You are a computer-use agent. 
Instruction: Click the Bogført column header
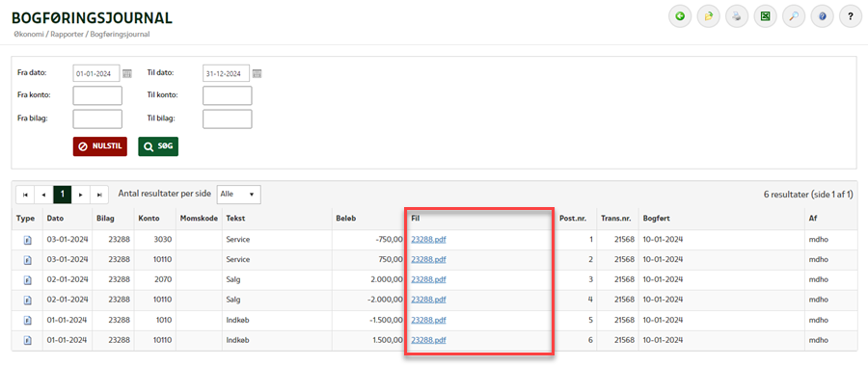click(657, 219)
